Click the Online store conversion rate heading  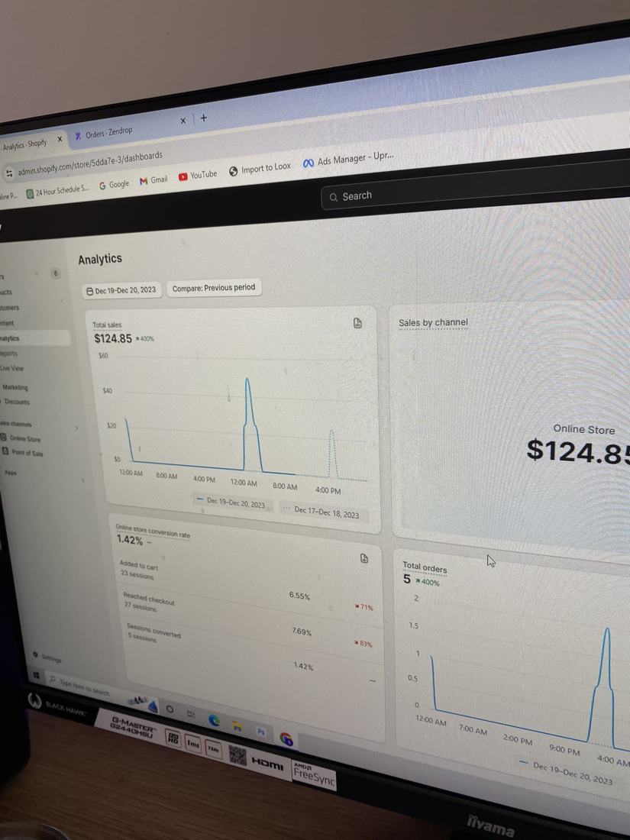click(x=153, y=531)
